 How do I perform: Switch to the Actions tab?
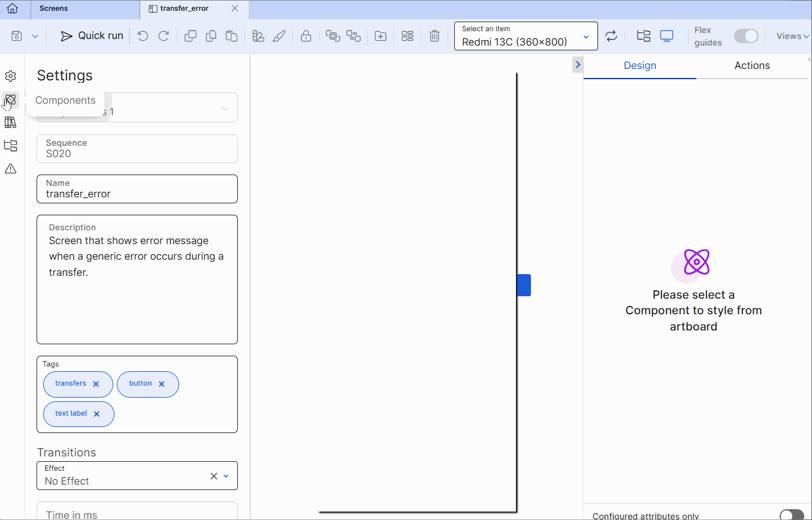[752, 65]
